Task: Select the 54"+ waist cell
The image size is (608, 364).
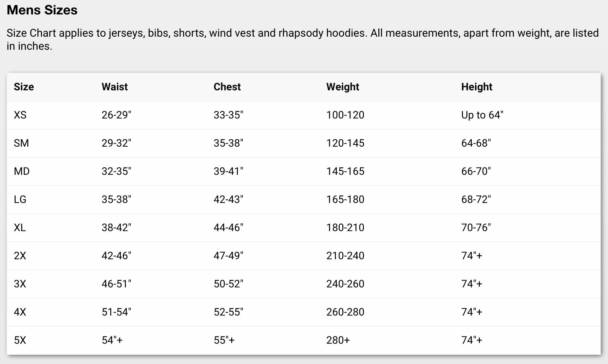Action: 112,340
